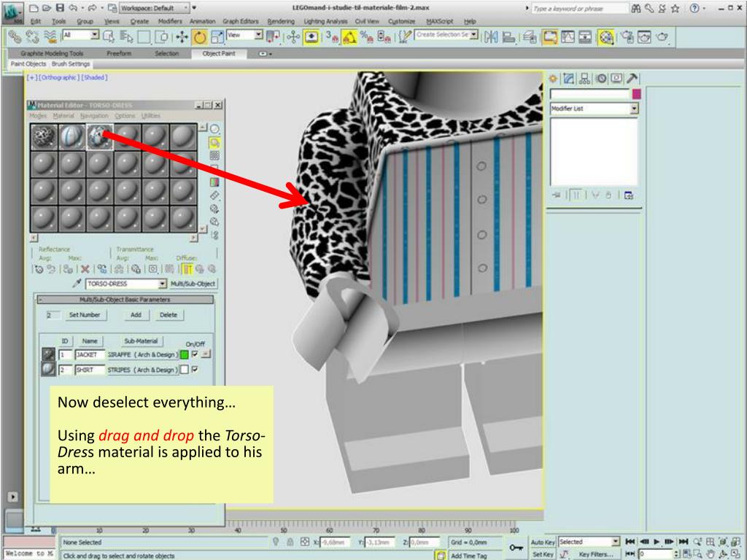Switch to Graphite Modeling Tools tab
This screenshot has height=560, width=747.
point(52,54)
